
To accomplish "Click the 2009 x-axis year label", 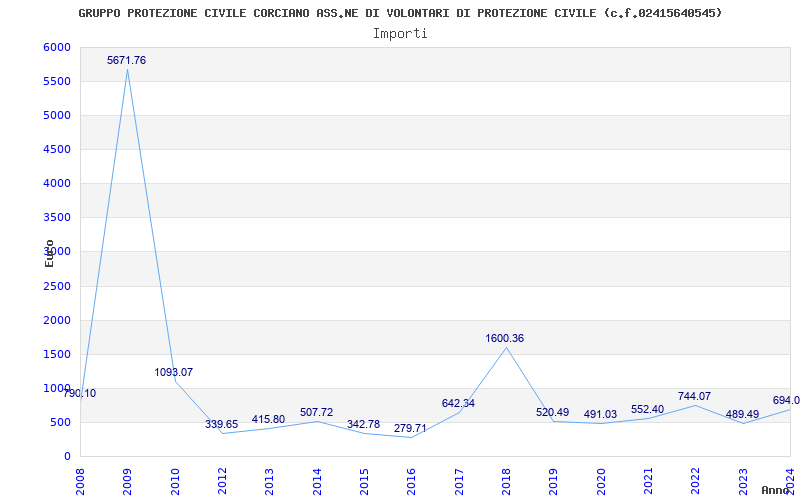I will click(x=127, y=481).
